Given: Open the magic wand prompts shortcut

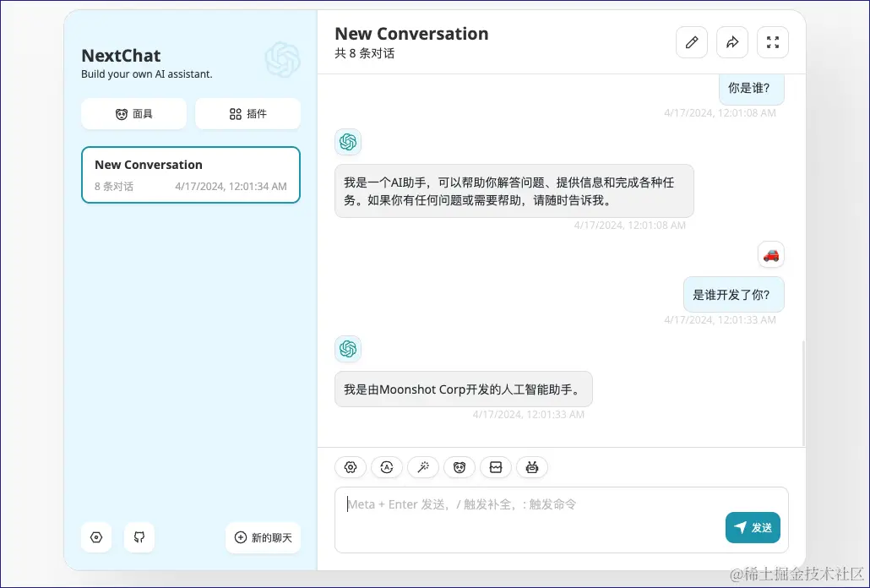Looking at the screenshot, I should click(x=423, y=467).
